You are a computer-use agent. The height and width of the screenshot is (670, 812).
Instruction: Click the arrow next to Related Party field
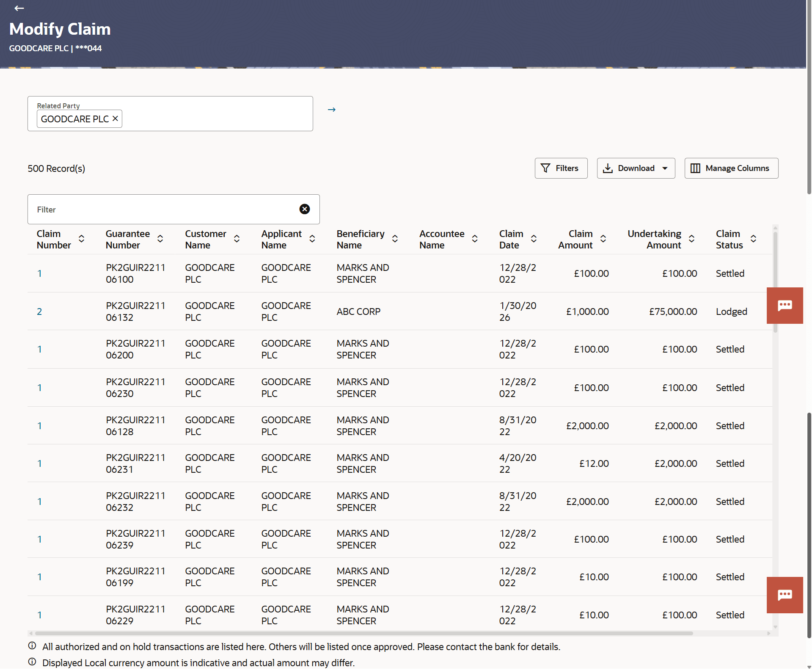pyautogui.click(x=332, y=110)
